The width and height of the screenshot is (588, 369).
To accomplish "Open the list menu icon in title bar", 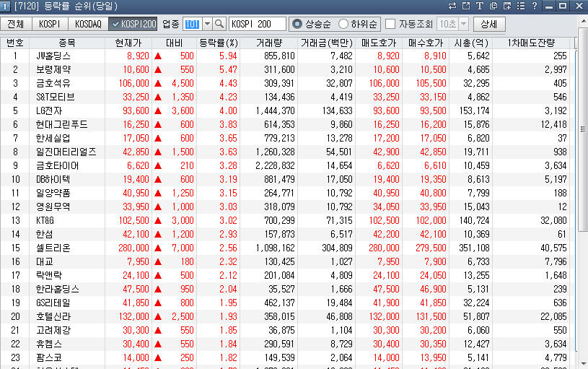I will [x=519, y=6].
